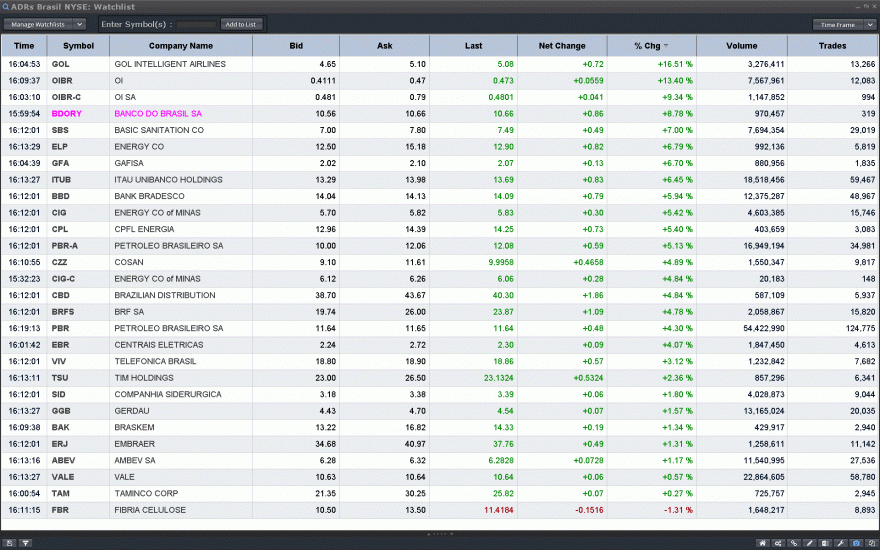This screenshot has height=550, width=880.
Task: Click the spreadsheet export icon in bottom toolbar
Action: pyautogui.click(x=825, y=543)
